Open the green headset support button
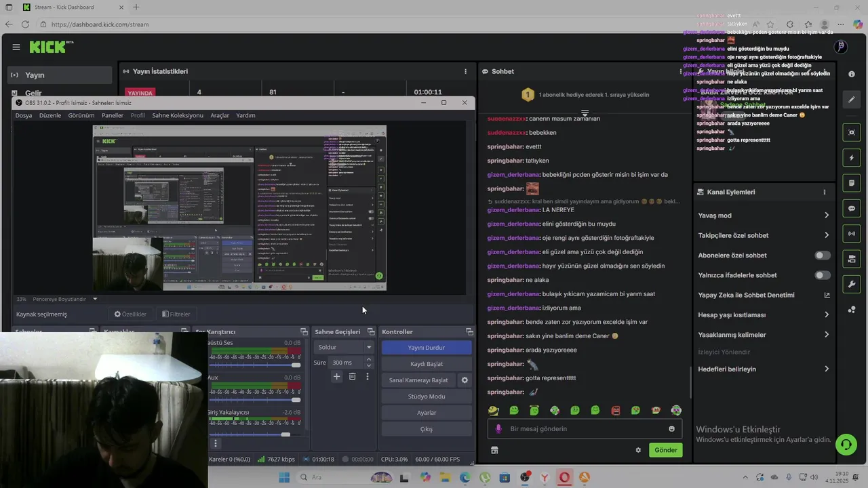Image resolution: width=868 pixels, height=488 pixels. point(846,445)
